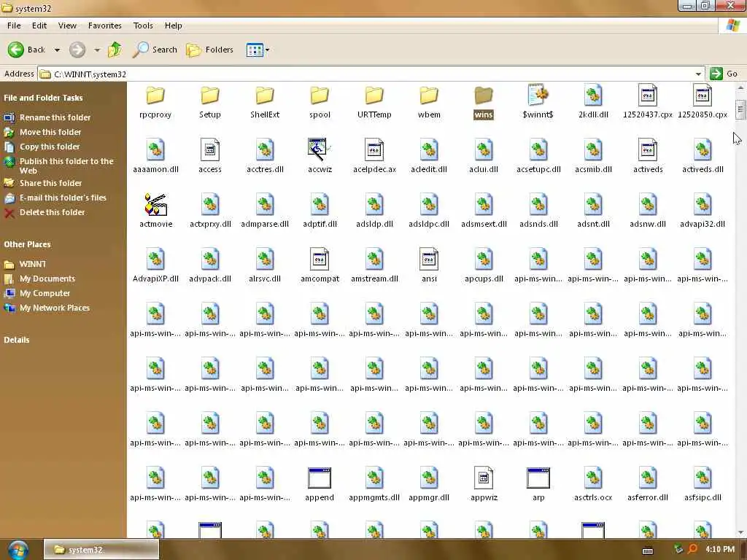Click the aaaamon.dll file name
Screen dimensions: 747x560
tap(156, 169)
